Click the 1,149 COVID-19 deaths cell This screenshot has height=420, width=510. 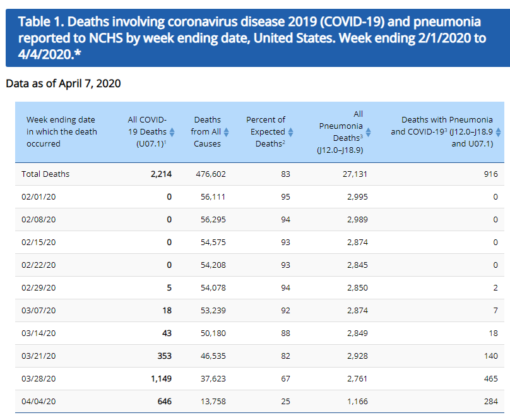pyautogui.click(x=160, y=378)
